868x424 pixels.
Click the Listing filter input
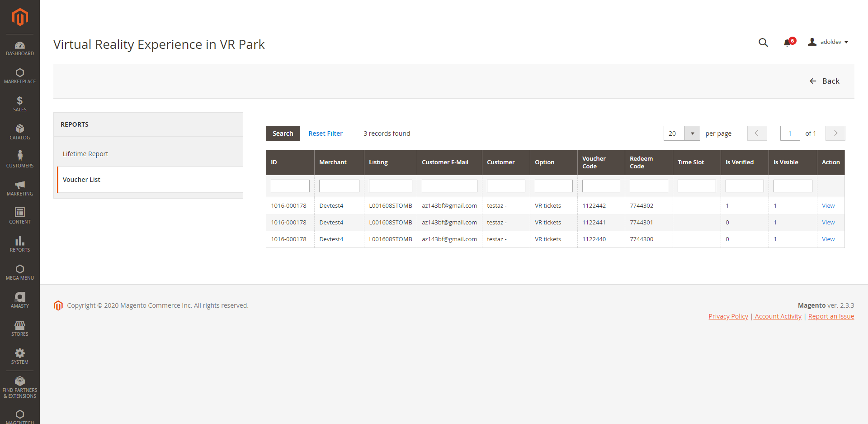coord(391,186)
